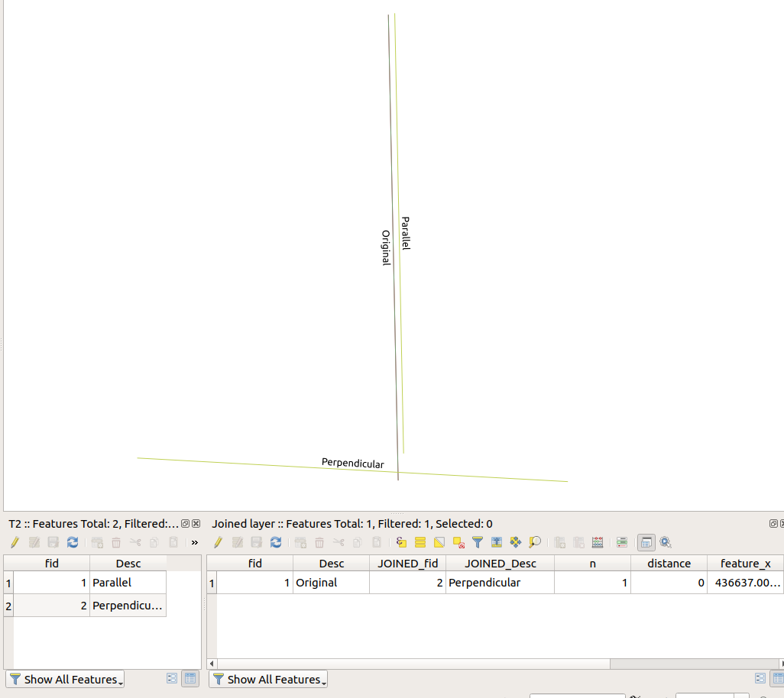Move selected rows to top

pos(497,542)
